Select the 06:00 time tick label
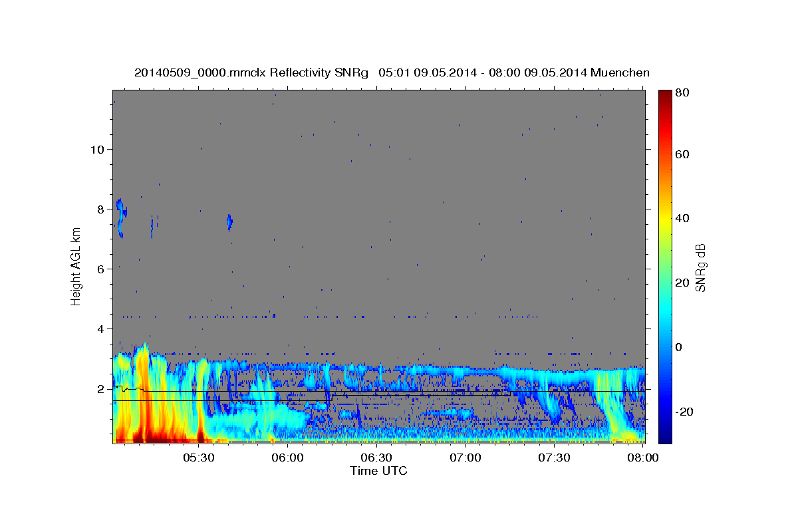The width and height of the screenshot is (798, 532). (287, 458)
